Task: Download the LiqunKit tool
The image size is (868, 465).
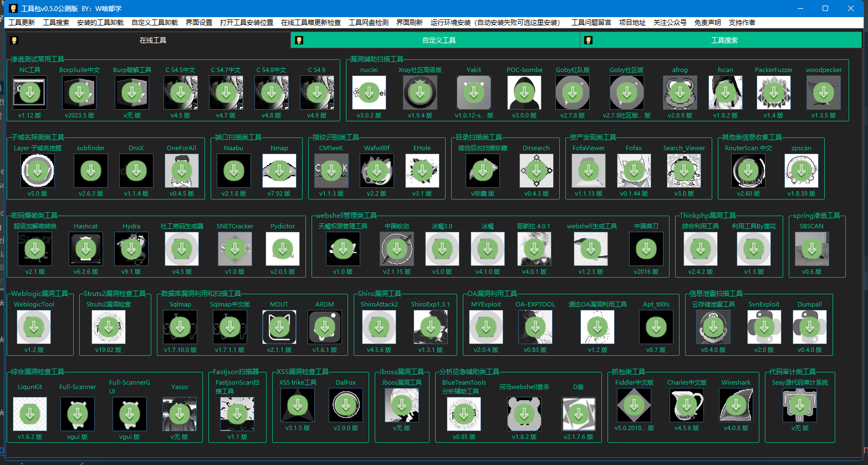Action: pyautogui.click(x=30, y=414)
